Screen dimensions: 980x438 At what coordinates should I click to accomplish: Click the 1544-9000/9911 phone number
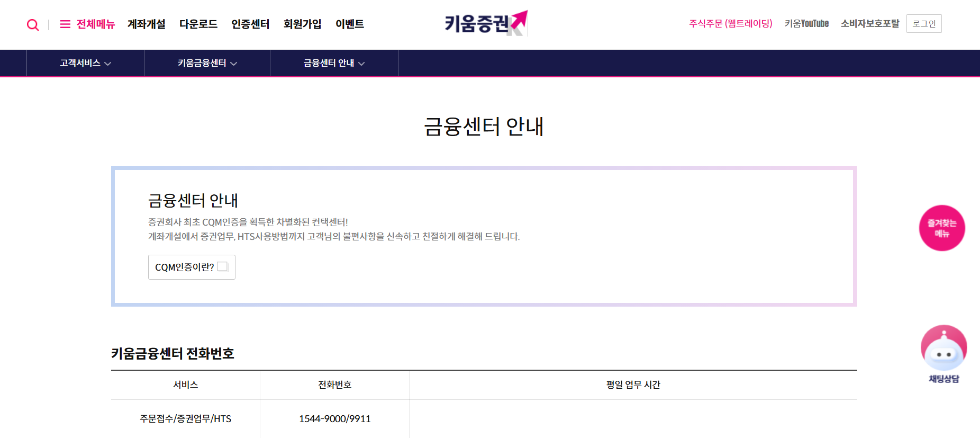pyautogui.click(x=334, y=418)
